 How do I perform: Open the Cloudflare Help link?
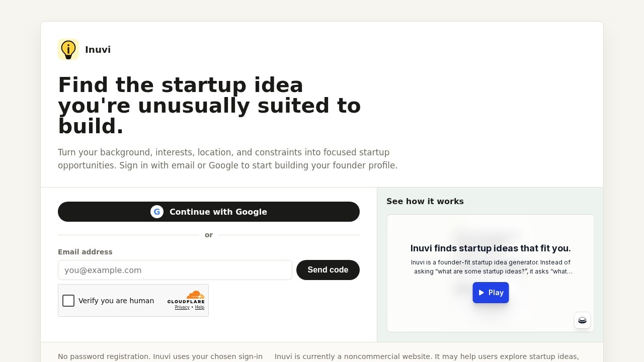coord(200,307)
